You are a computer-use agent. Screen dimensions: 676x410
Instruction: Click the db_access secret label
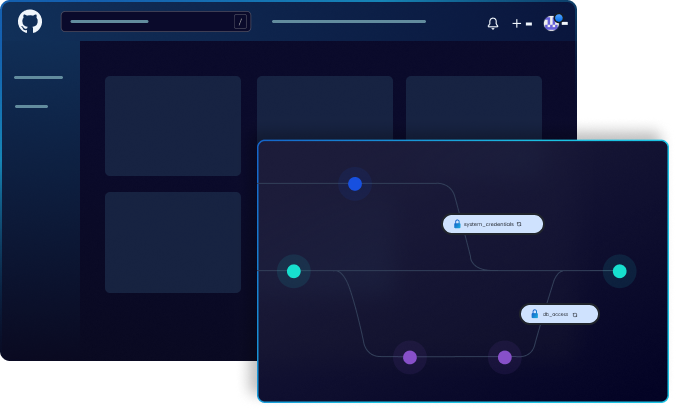pyautogui.click(x=555, y=314)
